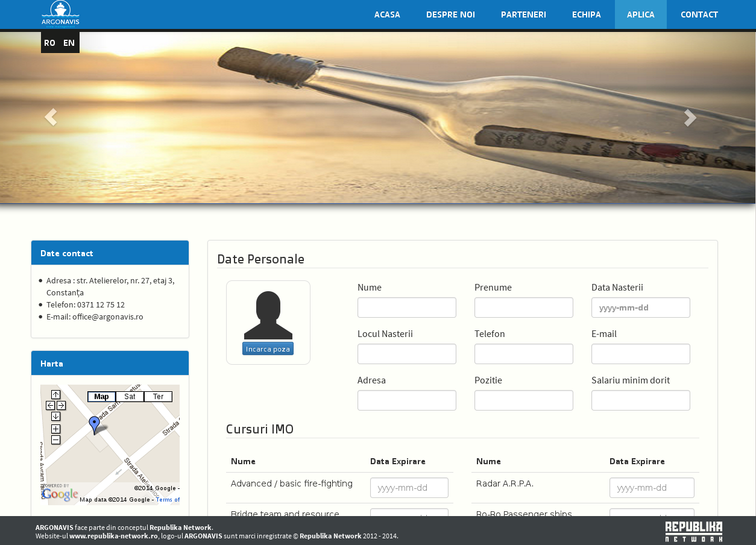Click the E-mail input field
The width and height of the screenshot is (756, 545).
click(641, 354)
